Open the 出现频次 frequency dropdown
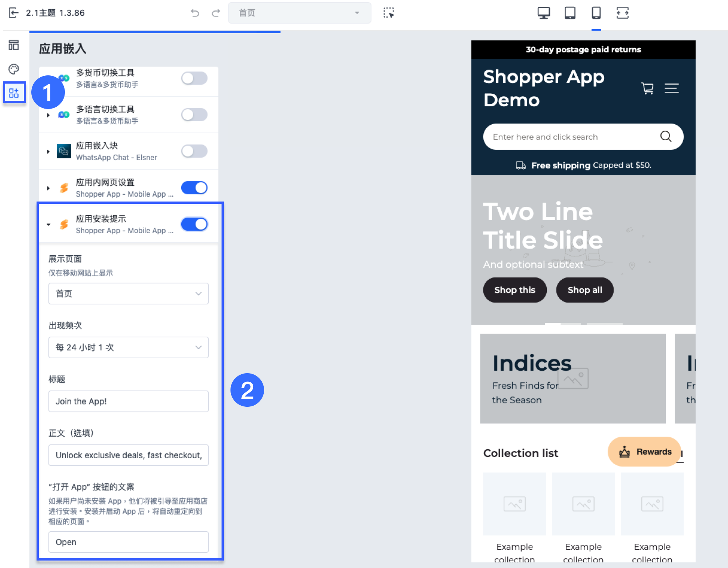Screen dimensions: 728x568 click(129, 347)
